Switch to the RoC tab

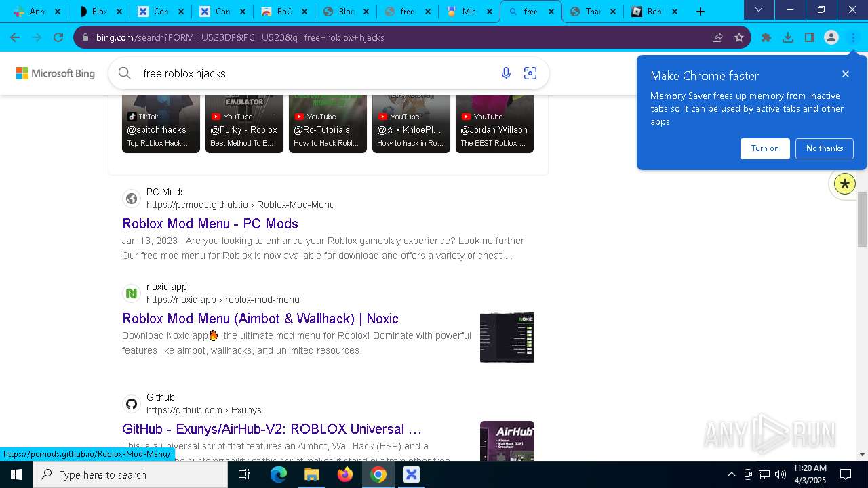click(283, 12)
